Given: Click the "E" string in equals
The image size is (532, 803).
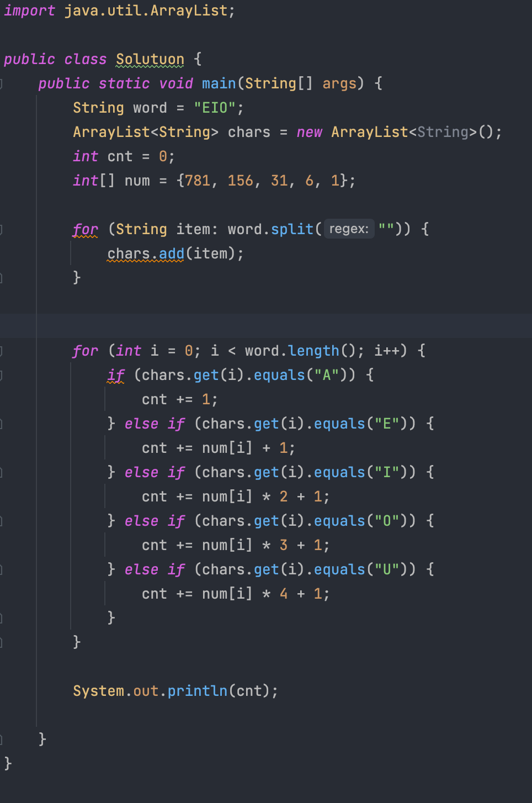Looking at the screenshot, I should 387,424.
